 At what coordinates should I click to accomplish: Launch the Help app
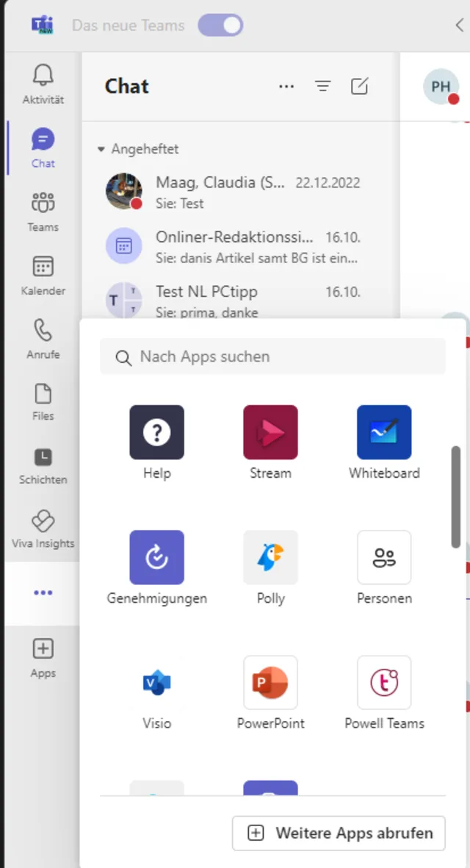[157, 442]
